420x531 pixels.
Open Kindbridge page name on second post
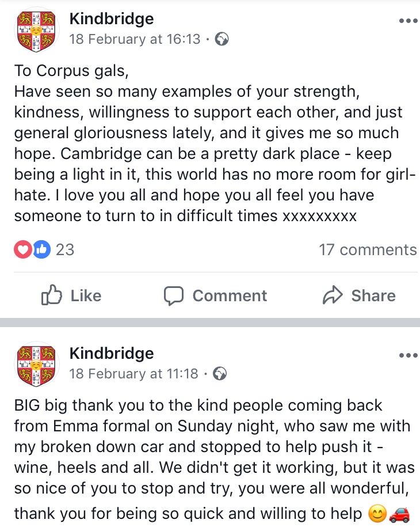pos(112,353)
